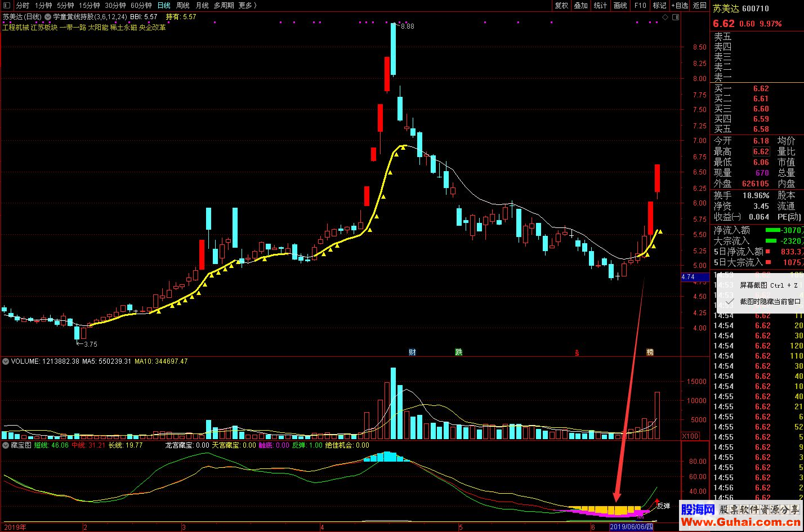Click the 买一 price 6.62

click(761, 88)
